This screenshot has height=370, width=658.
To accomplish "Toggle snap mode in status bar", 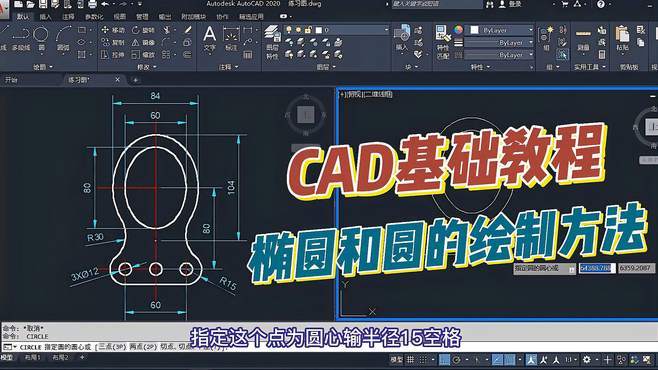I will point(423,360).
